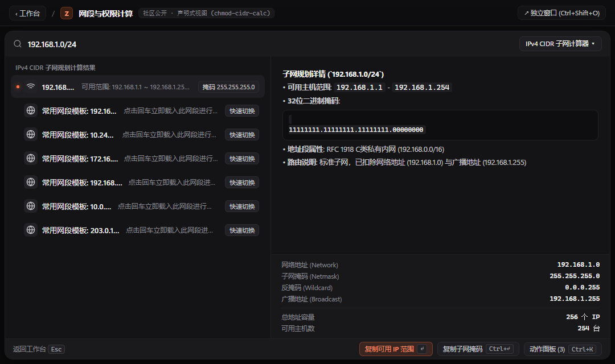Image resolution: width=615 pixels, height=364 pixels.
Task: Click binary mask 11111111.11111111.11111111.00000000
Action: pyautogui.click(x=356, y=130)
